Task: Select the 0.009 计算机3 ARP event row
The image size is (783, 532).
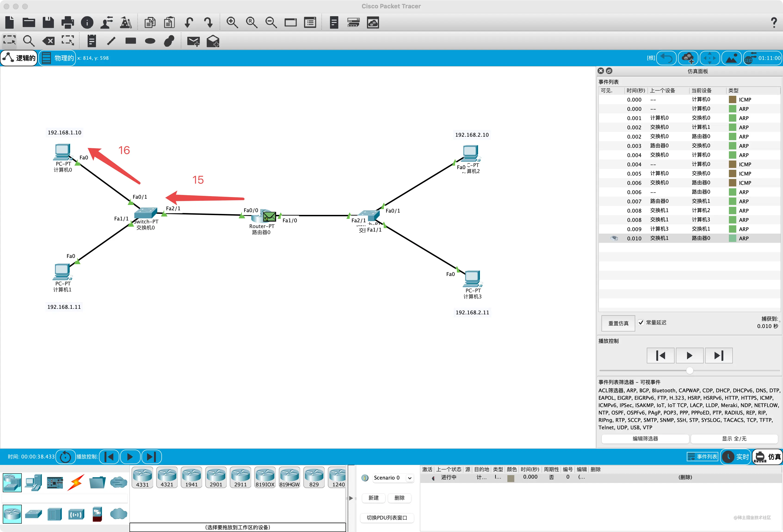Action: [690, 229]
